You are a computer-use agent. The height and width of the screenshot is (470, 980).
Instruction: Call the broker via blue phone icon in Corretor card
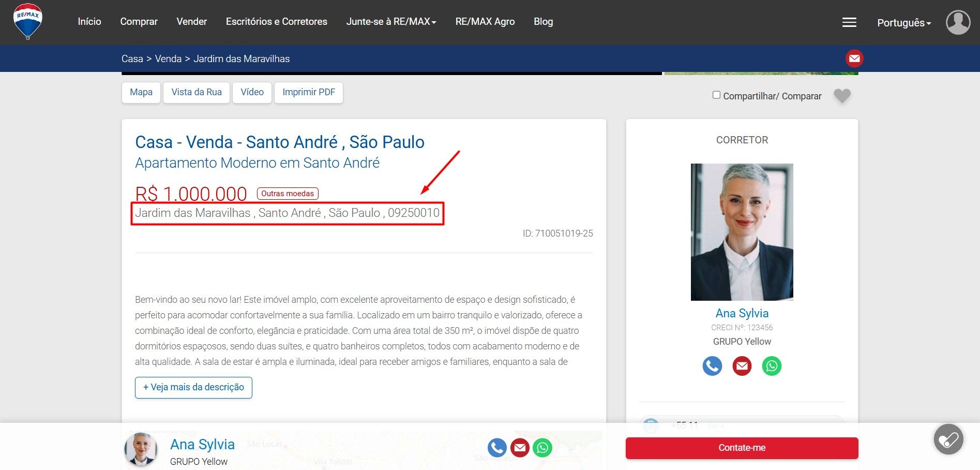click(x=712, y=366)
